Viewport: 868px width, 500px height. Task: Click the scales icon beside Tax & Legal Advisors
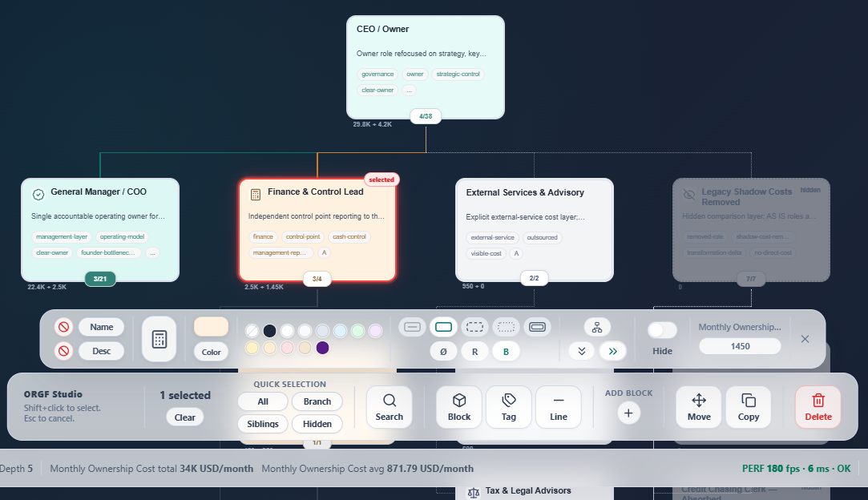pyautogui.click(x=474, y=492)
